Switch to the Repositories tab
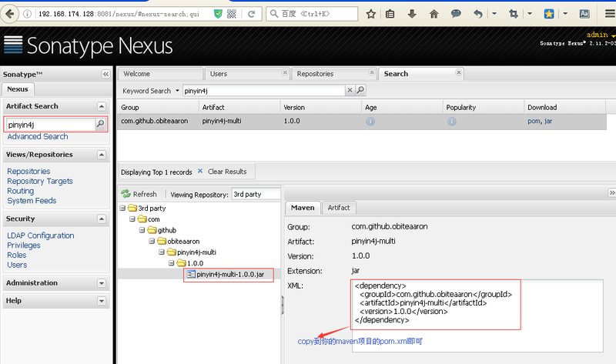The image size is (616, 364). click(x=333, y=74)
